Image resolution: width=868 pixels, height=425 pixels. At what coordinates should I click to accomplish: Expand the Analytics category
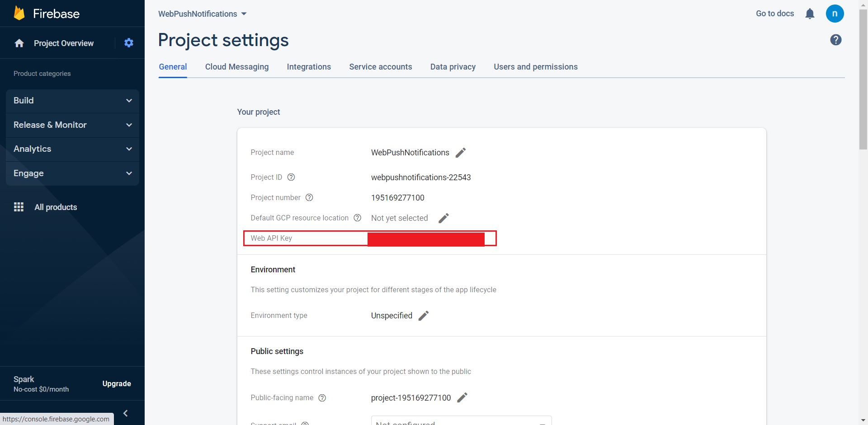[x=72, y=149]
